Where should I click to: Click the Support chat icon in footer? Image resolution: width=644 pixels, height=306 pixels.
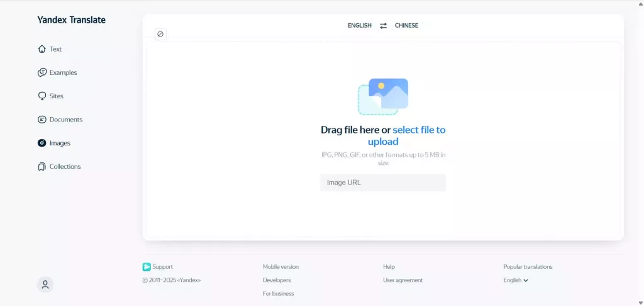[x=147, y=267]
